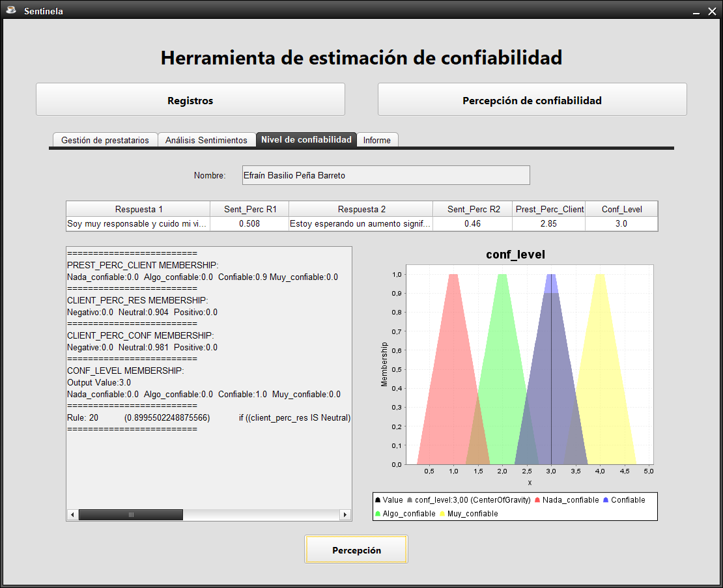Click the black Value legend marker
This screenshot has height=588, width=723.
378,500
